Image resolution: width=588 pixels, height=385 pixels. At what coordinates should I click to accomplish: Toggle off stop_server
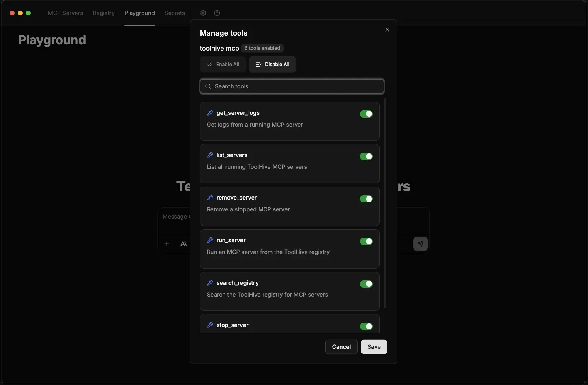pos(366,327)
